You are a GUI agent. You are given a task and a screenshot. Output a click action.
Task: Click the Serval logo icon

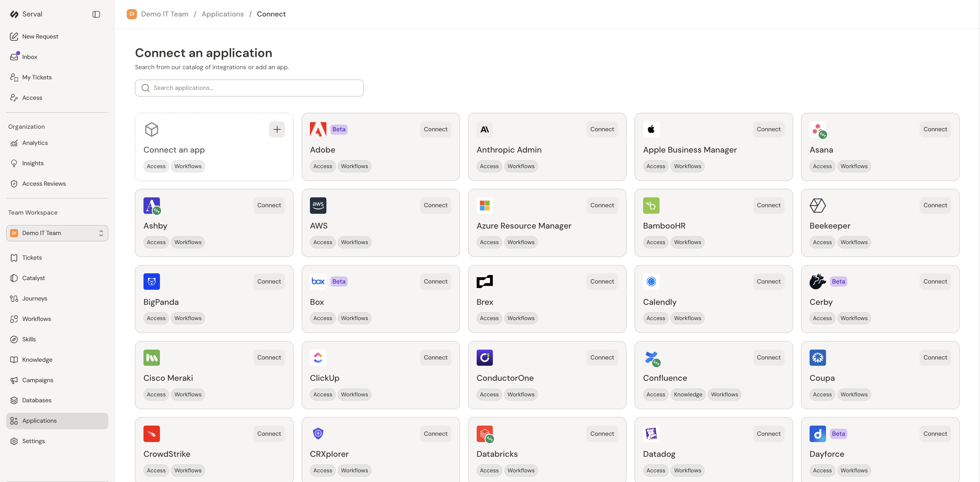[14, 14]
